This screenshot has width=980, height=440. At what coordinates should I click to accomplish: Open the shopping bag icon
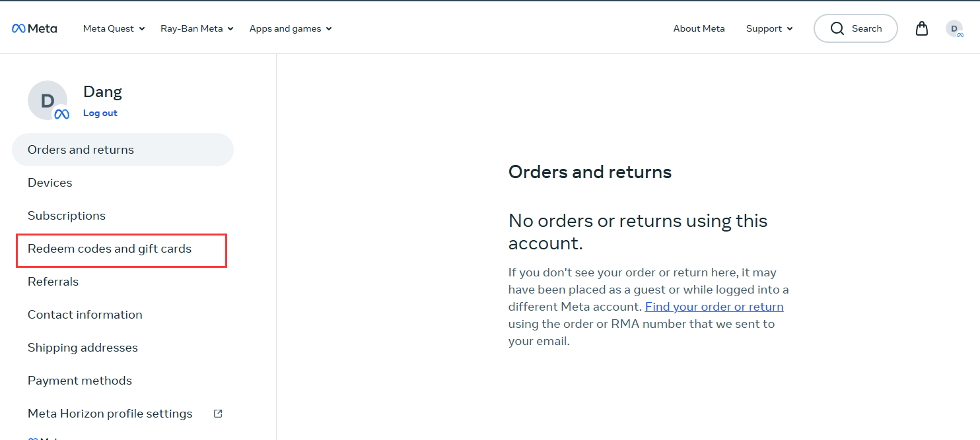[x=922, y=28]
